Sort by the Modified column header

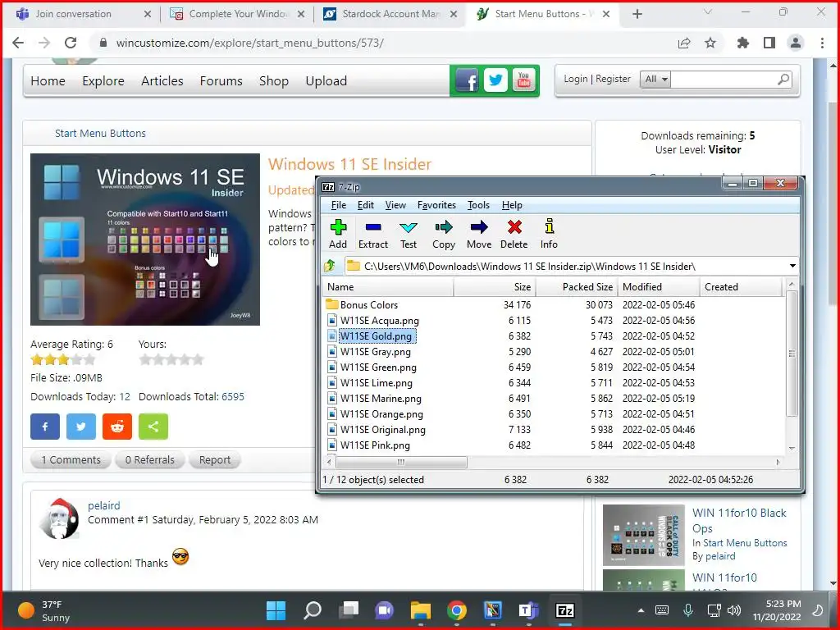(659, 286)
